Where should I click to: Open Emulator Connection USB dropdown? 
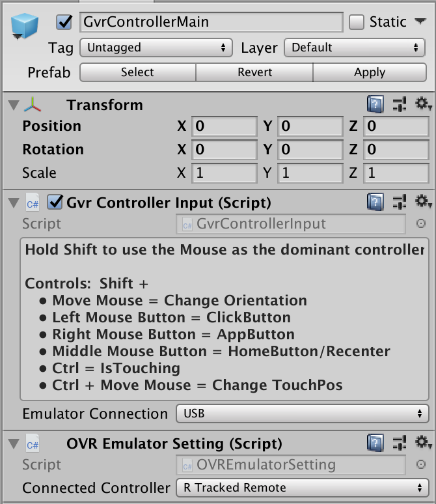pos(303,413)
